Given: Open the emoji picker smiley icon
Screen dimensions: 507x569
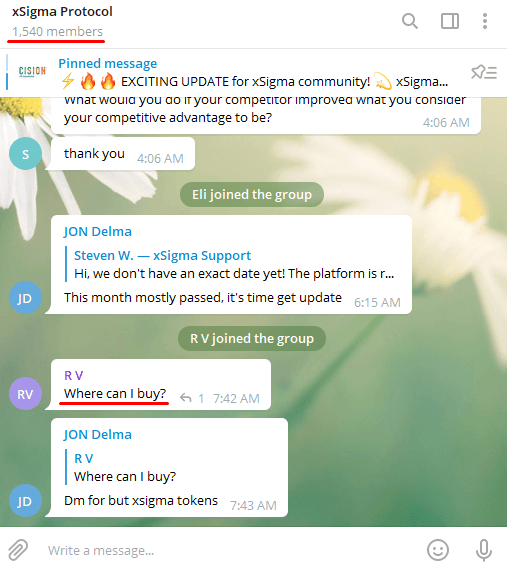Looking at the screenshot, I should pyautogui.click(x=438, y=550).
